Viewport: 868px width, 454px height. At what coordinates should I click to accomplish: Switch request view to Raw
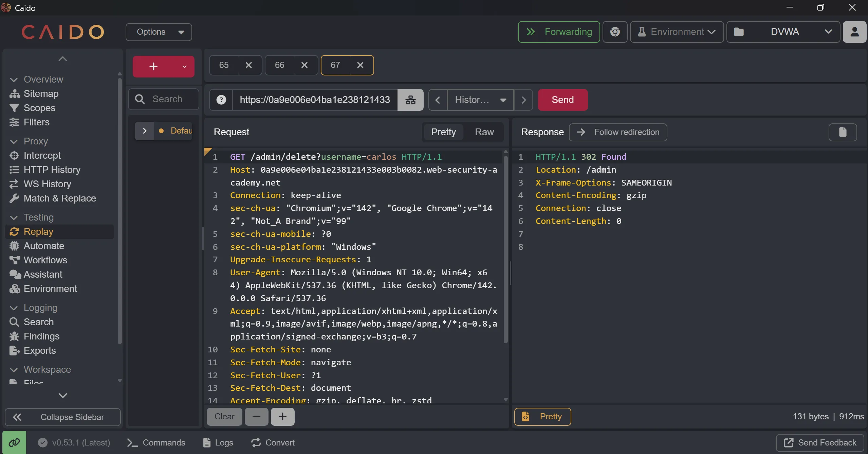coord(484,132)
